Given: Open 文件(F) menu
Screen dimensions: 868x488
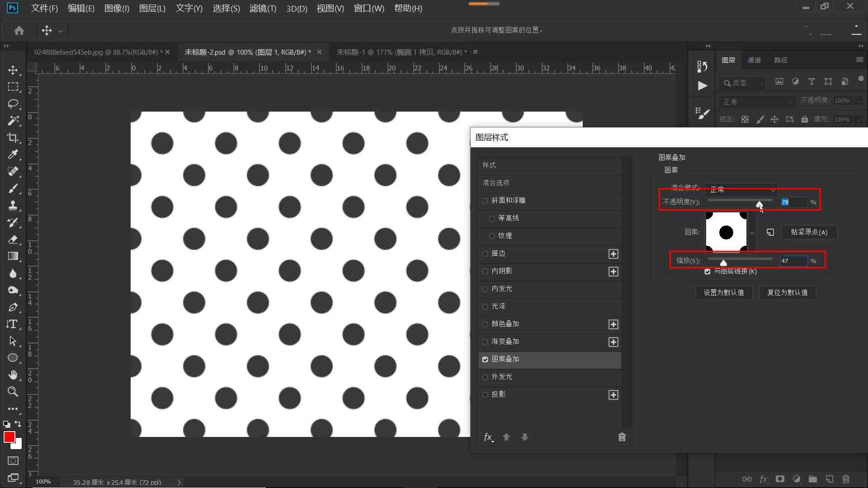Looking at the screenshot, I should point(44,8).
